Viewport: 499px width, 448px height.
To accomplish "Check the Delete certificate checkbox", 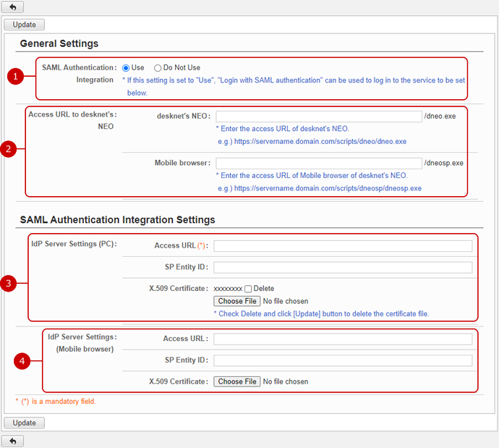I will 248,289.
